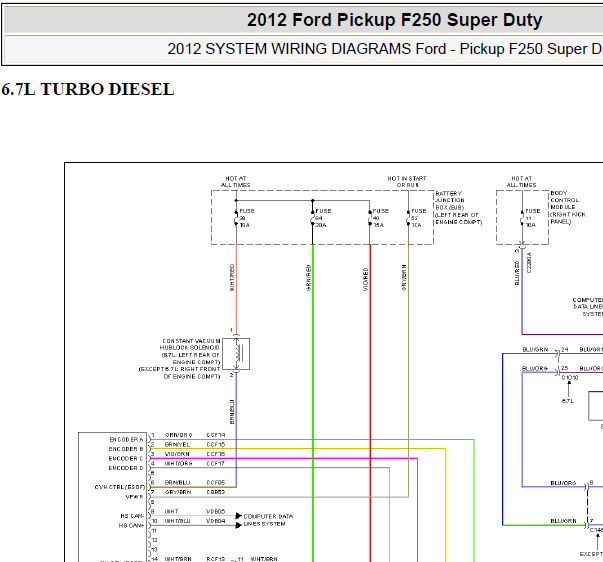Select the "6.7L TURBO DIESEL" heading
This screenshot has height=562, width=603.
(88, 89)
